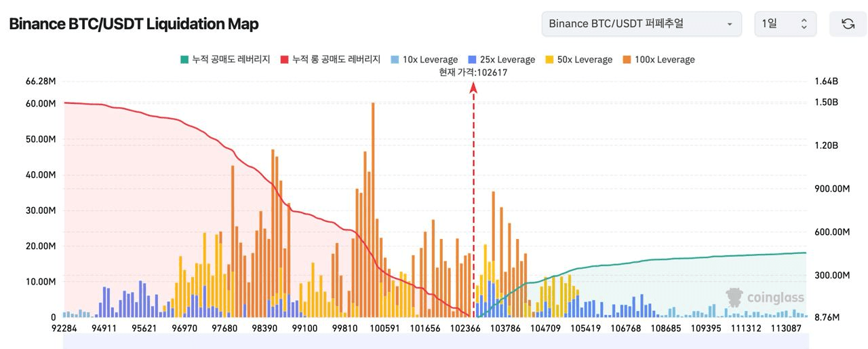868x349 pixels.
Task: Open the Binance BTC/USDT 퍼페추얼 dropdown
Action: [642, 24]
